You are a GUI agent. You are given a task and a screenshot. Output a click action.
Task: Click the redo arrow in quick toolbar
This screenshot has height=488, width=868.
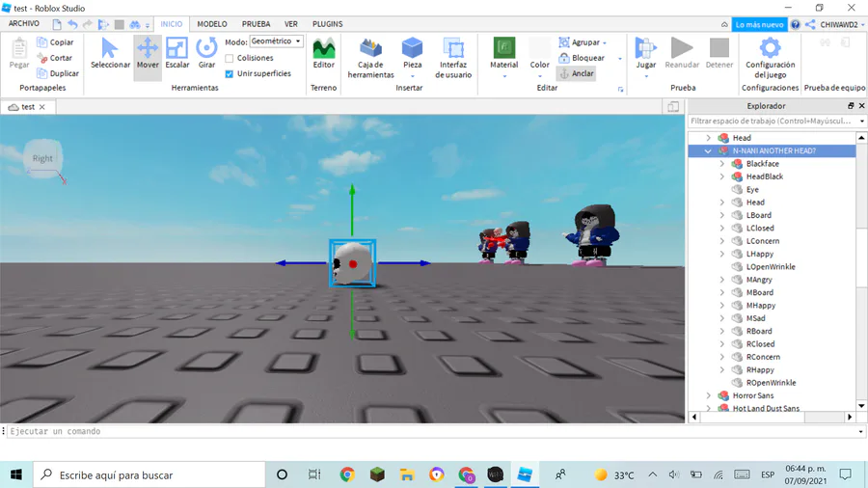point(88,24)
